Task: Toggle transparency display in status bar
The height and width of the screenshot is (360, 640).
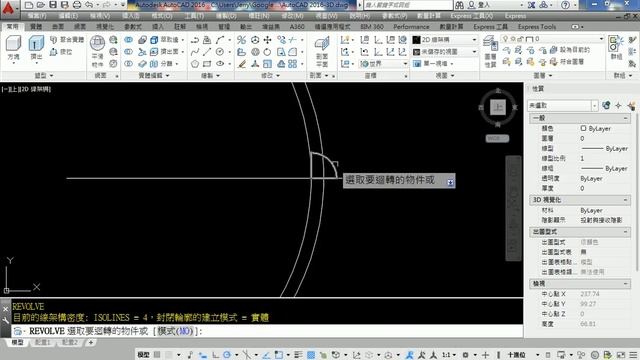Action: (x=311, y=355)
